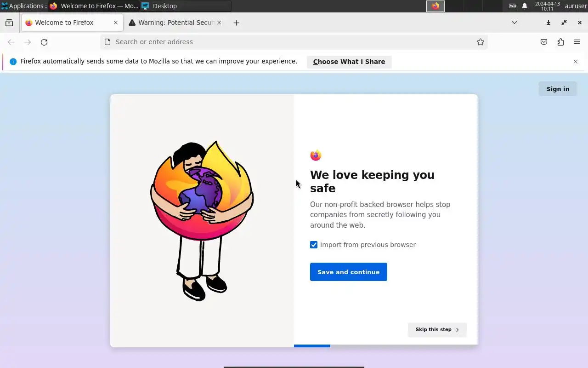Viewport: 588px width, 368px height.
Task: Open the Extensions puzzle icon
Action: coord(560,42)
